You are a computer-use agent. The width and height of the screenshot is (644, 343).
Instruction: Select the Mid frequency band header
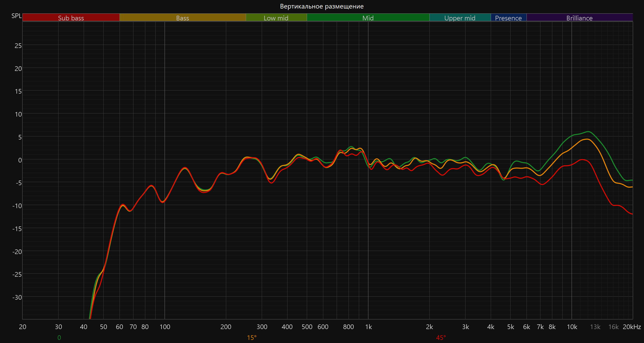pyautogui.click(x=368, y=18)
